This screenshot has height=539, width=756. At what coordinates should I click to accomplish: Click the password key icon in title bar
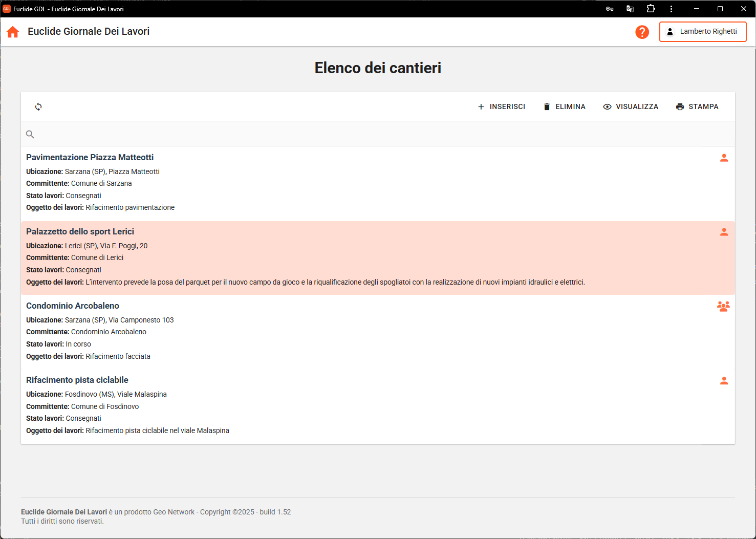[610, 9]
